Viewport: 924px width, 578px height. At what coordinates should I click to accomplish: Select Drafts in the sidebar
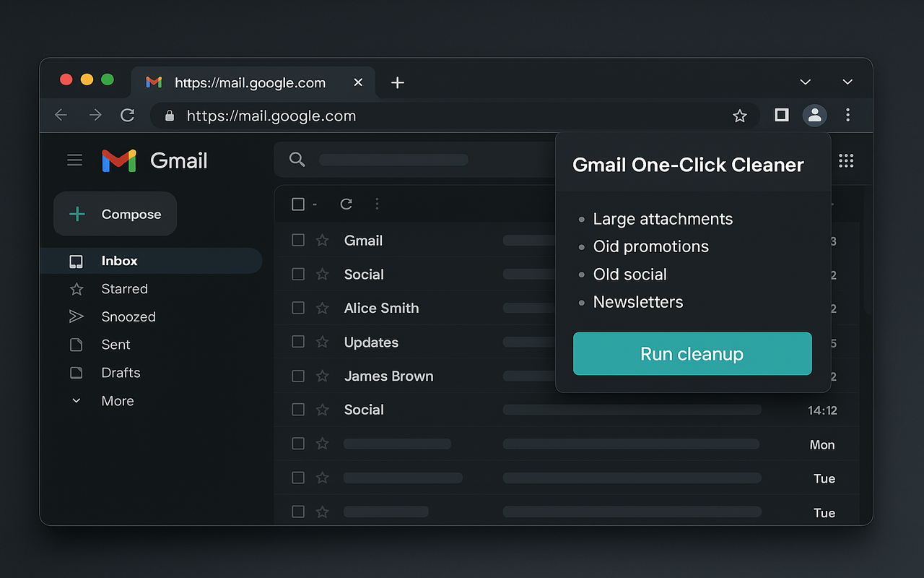121,373
